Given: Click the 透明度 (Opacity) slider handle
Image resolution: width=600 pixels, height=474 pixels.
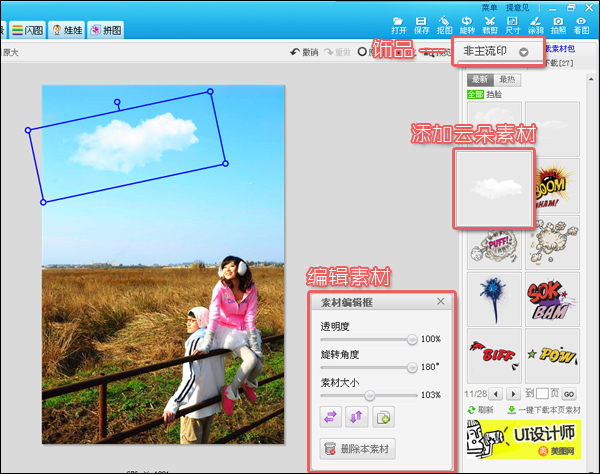Looking at the screenshot, I should pyautogui.click(x=411, y=339).
